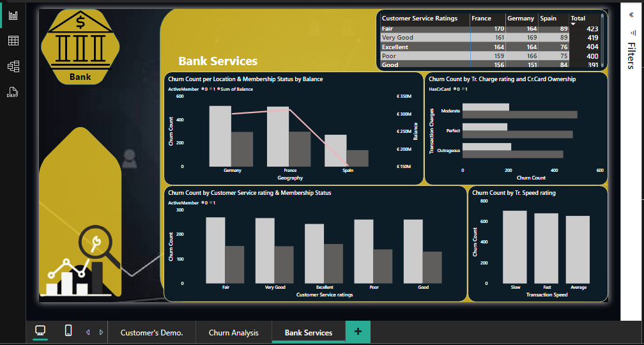Viewport: 644px width, 345px height.
Task: Select the Germany column header
Action: tap(521, 19)
